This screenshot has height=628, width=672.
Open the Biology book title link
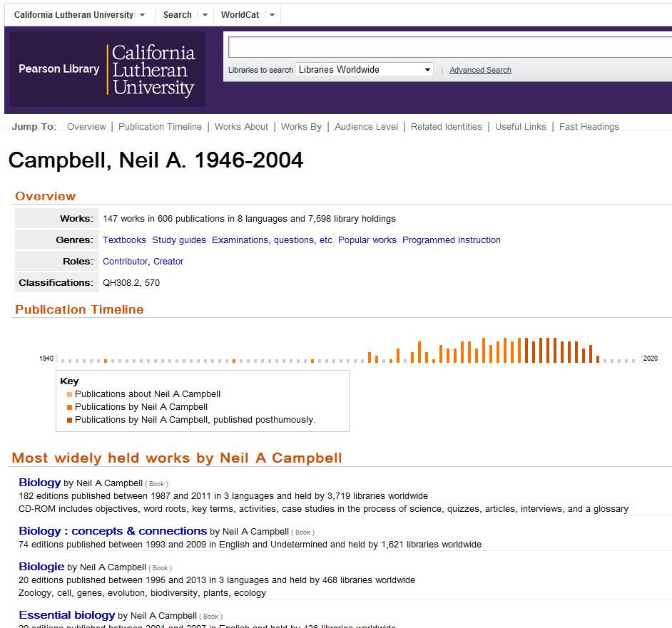point(40,483)
